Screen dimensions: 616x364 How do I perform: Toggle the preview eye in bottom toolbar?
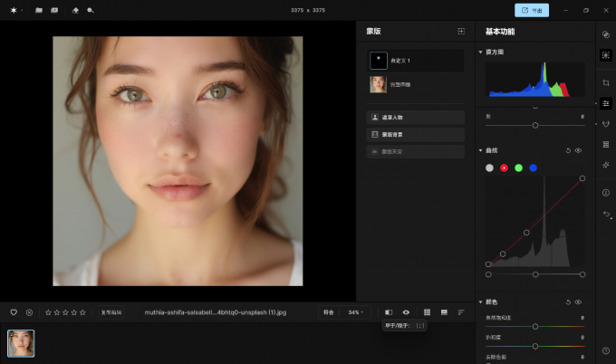point(406,312)
